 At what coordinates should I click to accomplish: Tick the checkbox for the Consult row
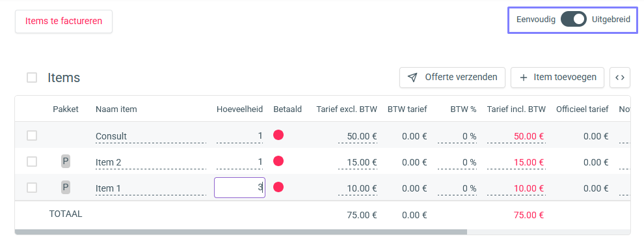pyautogui.click(x=32, y=136)
